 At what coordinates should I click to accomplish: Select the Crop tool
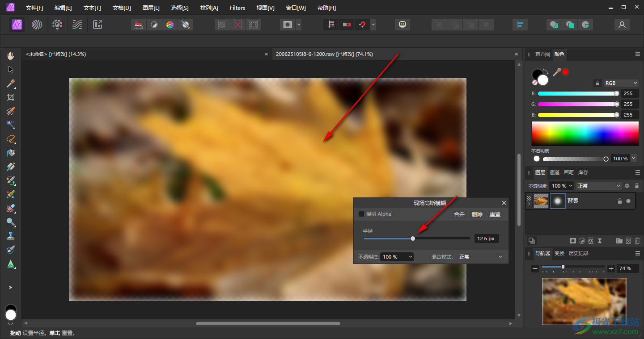pos(11,97)
